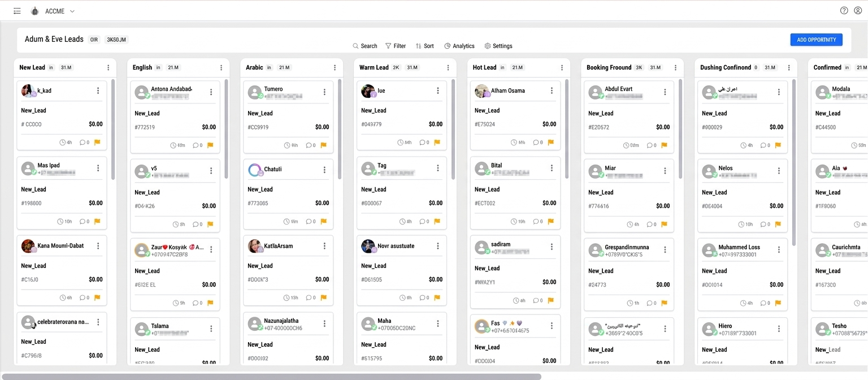
Task: Open the Filter options
Action: point(395,46)
